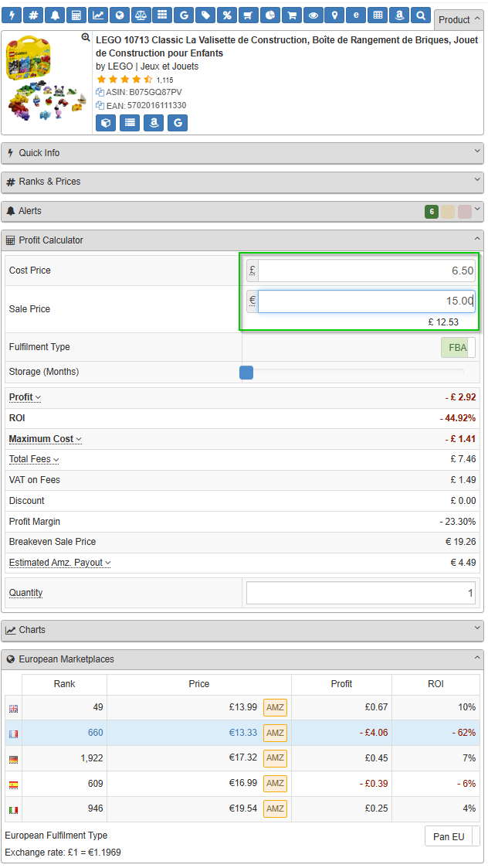The height and width of the screenshot is (868, 488).
Task: Click the Quantity input field
Action: [361, 593]
